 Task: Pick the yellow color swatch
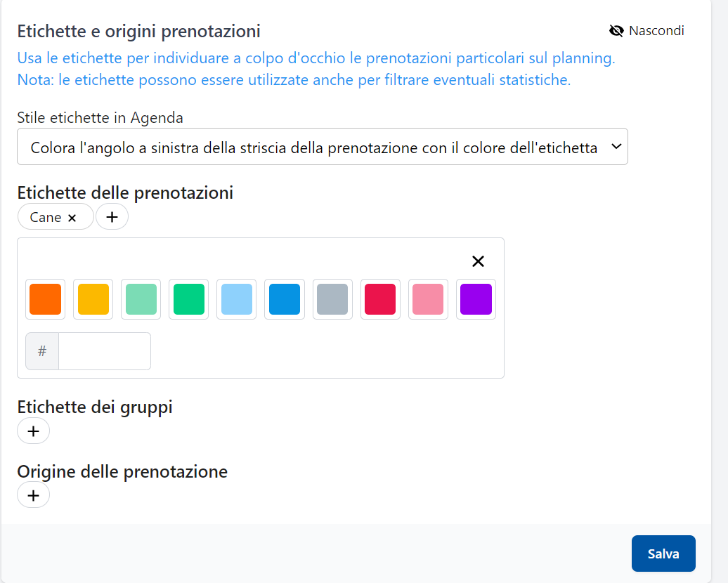click(x=93, y=299)
